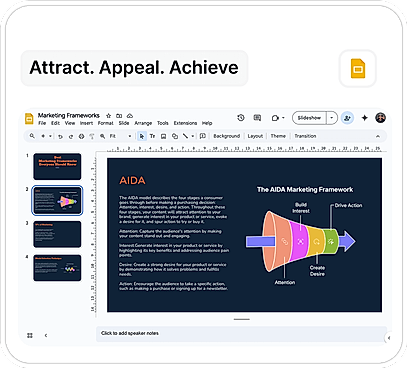Open the Insert menu

point(86,123)
